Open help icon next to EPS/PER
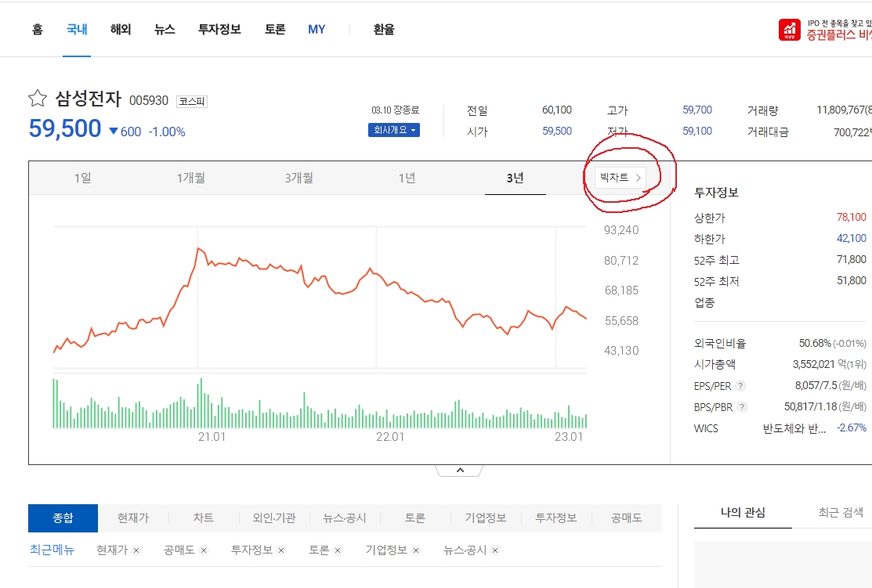This screenshot has width=872, height=588. click(740, 386)
